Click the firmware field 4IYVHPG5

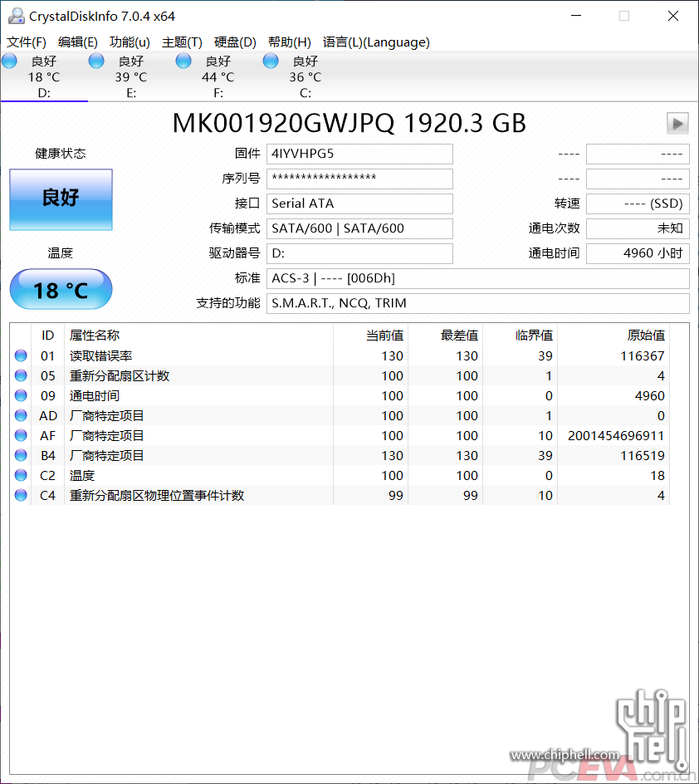click(x=359, y=154)
